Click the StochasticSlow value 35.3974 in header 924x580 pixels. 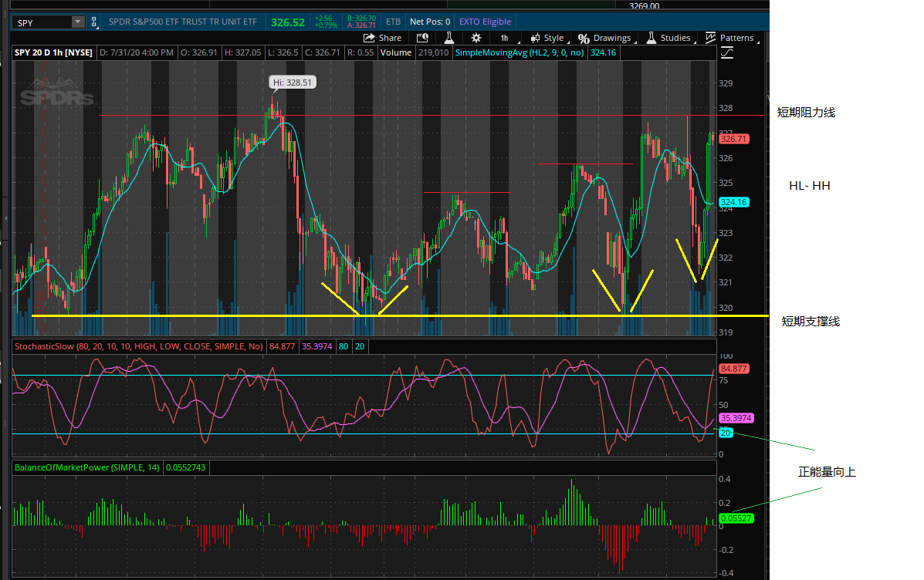point(317,346)
